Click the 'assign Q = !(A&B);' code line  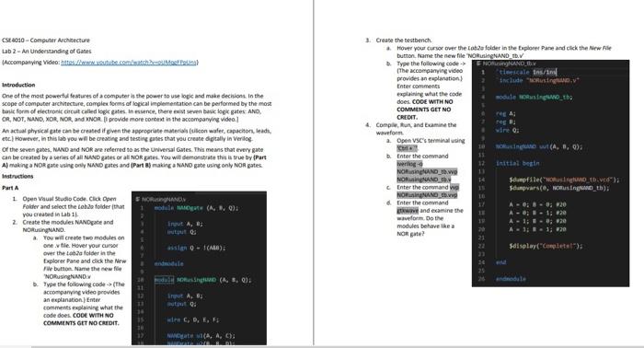(x=196, y=248)
